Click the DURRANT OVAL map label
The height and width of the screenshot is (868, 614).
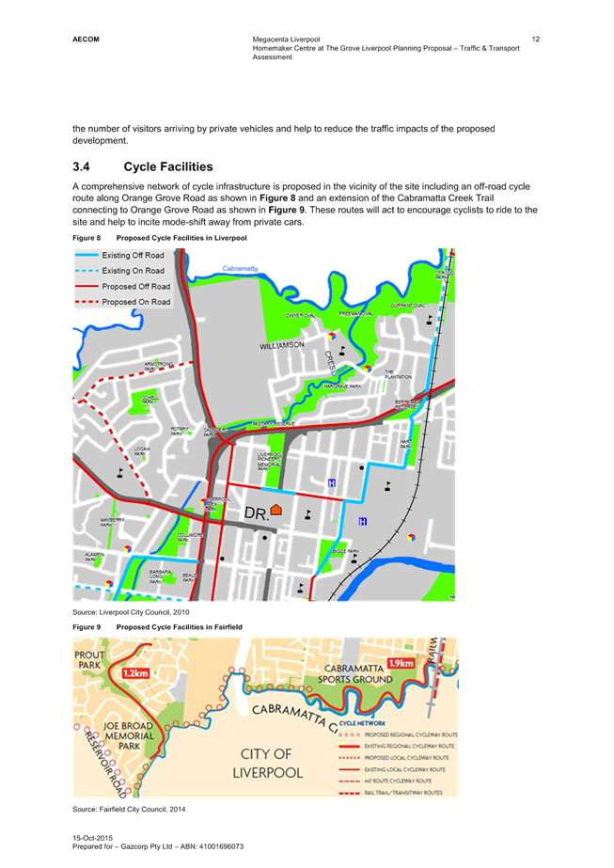pos(408,306)
